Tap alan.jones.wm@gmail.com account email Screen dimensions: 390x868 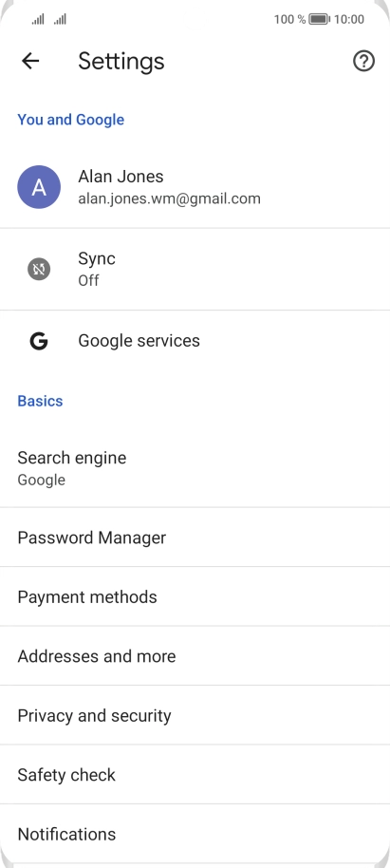click(169, 198)
